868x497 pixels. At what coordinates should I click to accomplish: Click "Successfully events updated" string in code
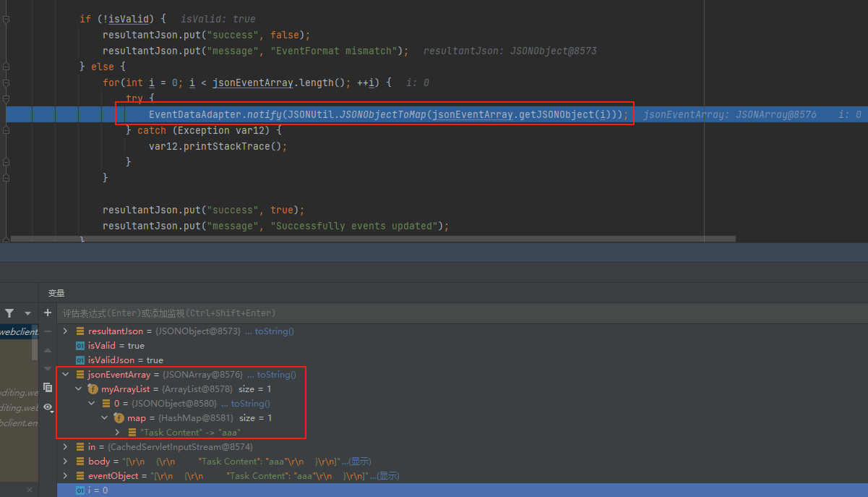[x=357, y=226]
